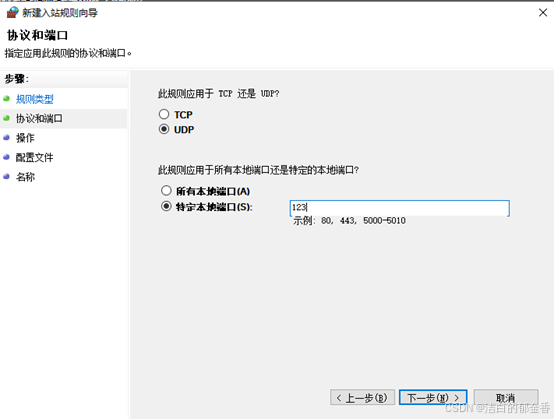This screenshot has height=419, width=554.
Task: Go back with 上一步(B) button
Action: coord(362,398)
